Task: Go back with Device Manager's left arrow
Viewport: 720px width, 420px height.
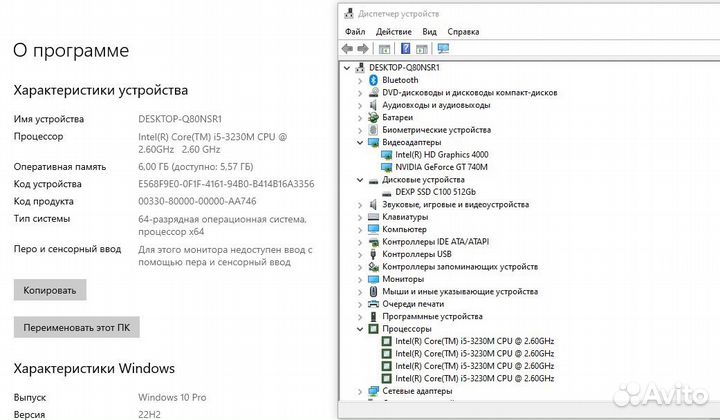Action: coord(348,49)
